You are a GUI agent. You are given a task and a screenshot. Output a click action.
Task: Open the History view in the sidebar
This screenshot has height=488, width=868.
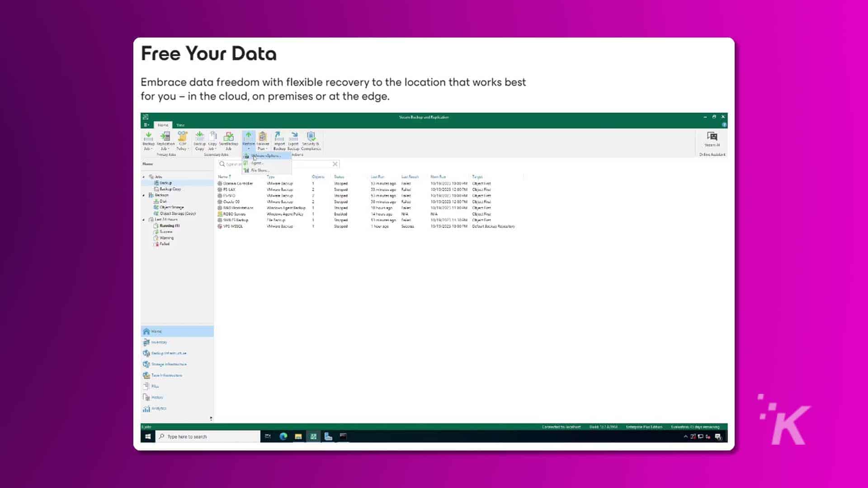coord(156,397)
